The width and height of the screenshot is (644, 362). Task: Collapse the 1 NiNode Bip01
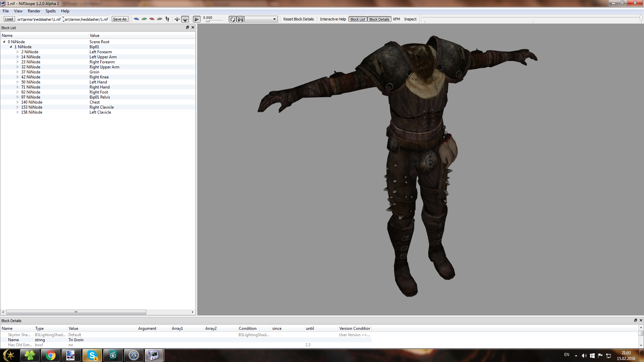(x=11, y=47)
